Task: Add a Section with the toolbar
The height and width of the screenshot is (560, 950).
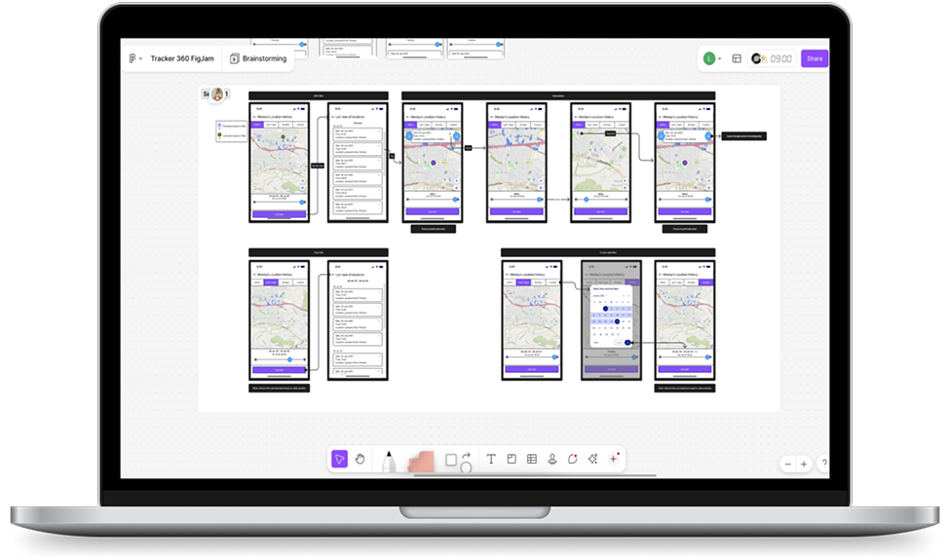Action: 512,460
